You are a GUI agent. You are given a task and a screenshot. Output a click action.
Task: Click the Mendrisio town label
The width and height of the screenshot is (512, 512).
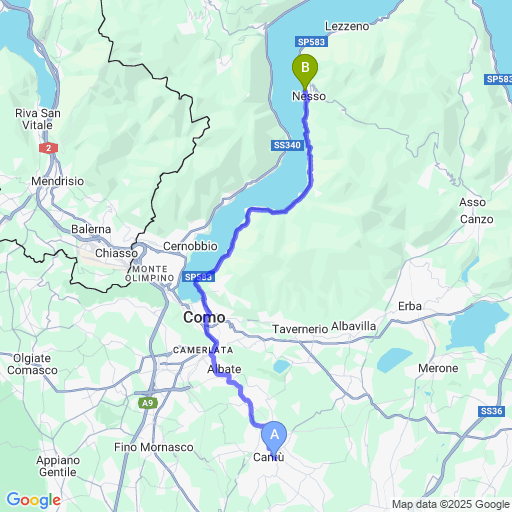click(x=58, y=181)
